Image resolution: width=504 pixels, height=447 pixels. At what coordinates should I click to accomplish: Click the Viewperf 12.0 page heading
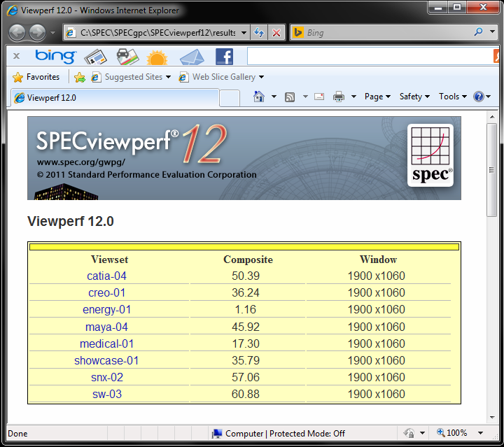click(x=71, y=221)
